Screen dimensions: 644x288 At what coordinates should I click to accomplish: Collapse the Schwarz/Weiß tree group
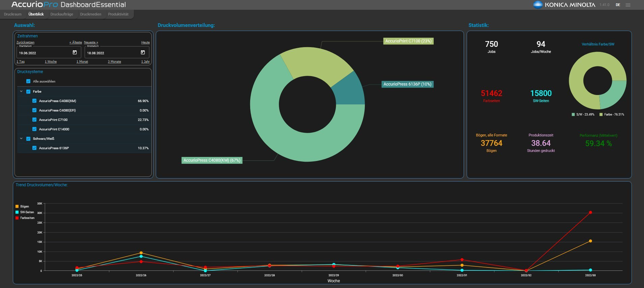[x=21, y=138]
